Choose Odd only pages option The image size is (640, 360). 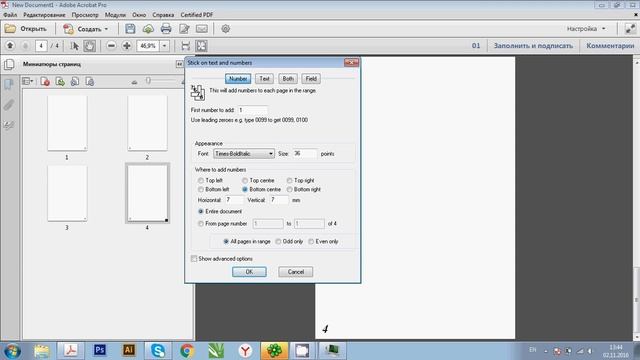278,242
